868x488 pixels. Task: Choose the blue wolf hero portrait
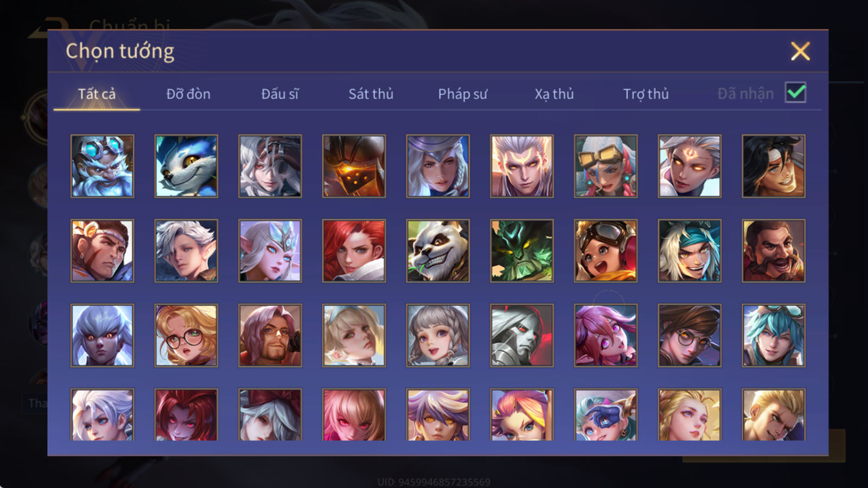pos(186,166)
